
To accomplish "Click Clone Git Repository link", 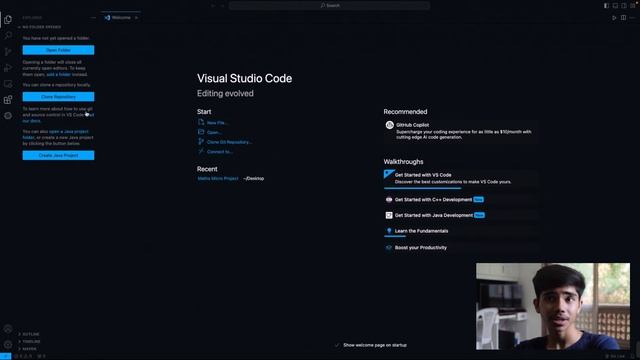I will point(229,142).
